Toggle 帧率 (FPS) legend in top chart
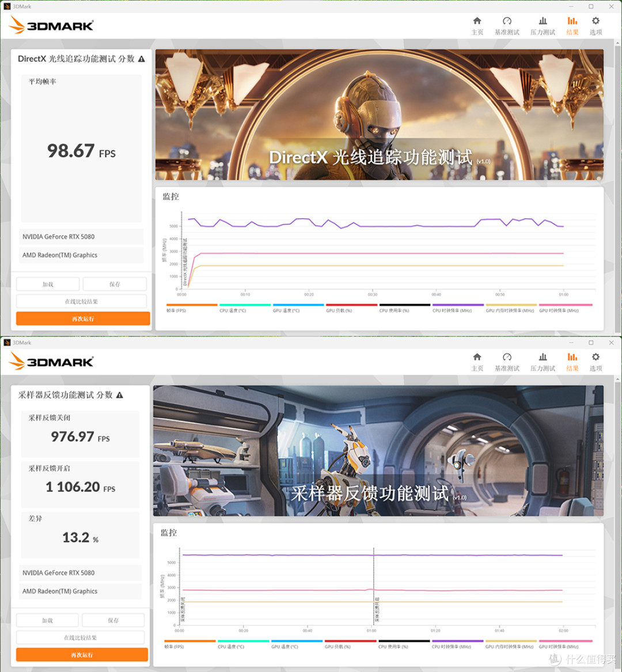622x672 pixels. click(191, 308)
